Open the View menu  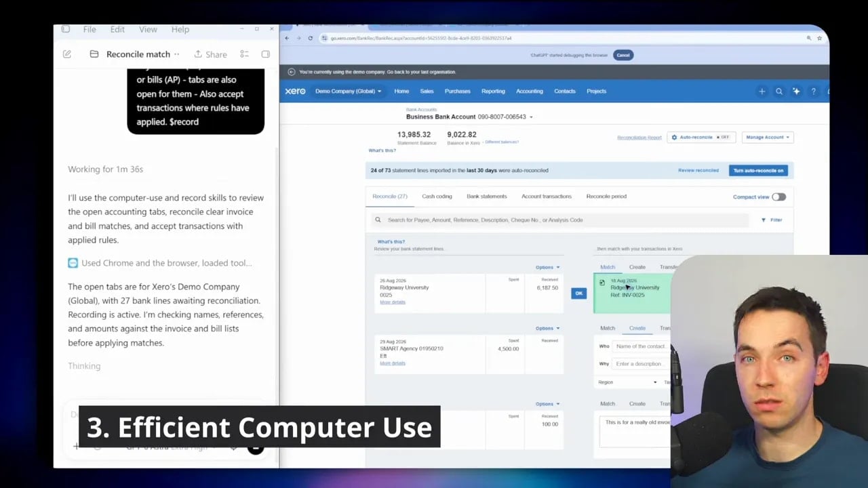pyautogui.click(x=148, y=29)
